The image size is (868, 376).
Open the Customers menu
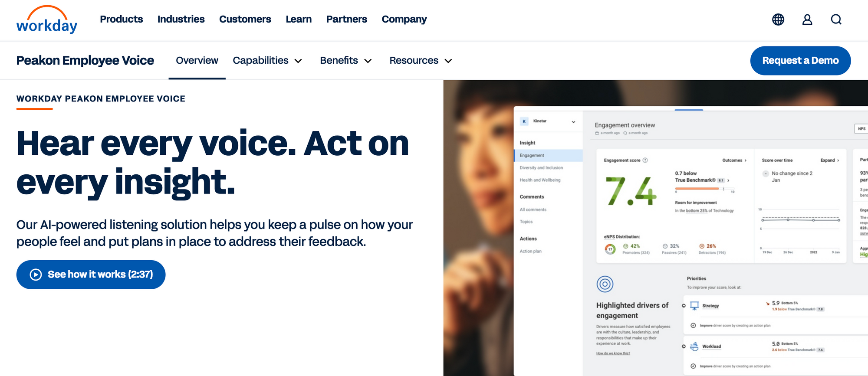pos(245,20)
